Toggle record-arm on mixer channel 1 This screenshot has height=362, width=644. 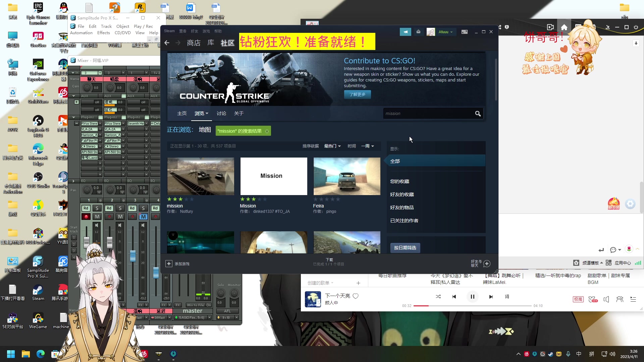tap(86, 217)
